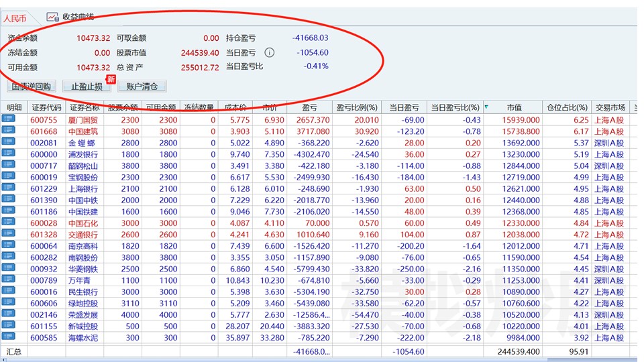Open detail icon for 万年青 row
644x362 pixels.
8,280
